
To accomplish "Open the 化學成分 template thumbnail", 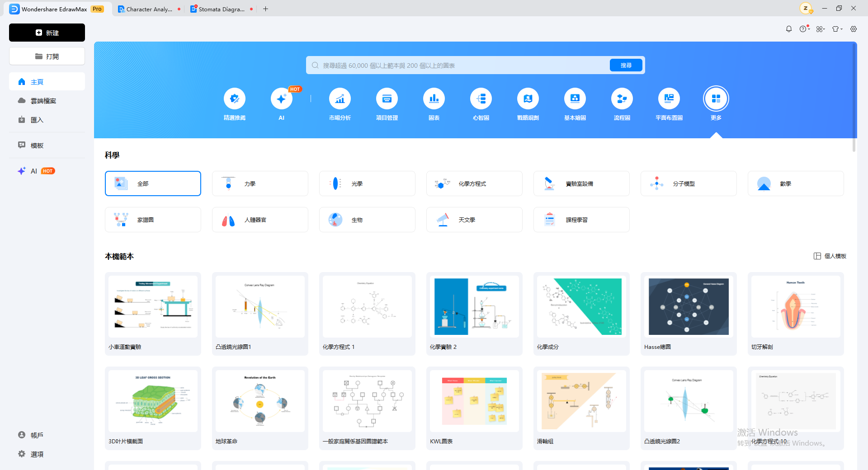I will click(x=581, y=307).
